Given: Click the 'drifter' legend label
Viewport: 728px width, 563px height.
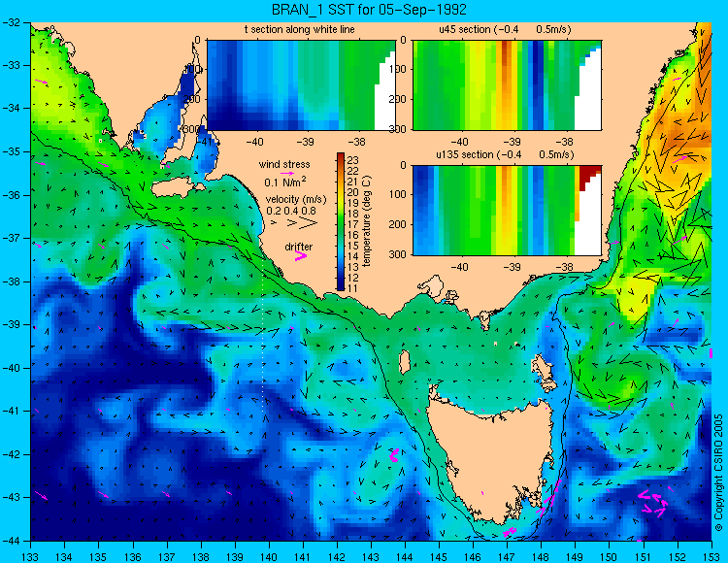Looking at the screenshot, I should pyautogui.click(x=299, y=247).
